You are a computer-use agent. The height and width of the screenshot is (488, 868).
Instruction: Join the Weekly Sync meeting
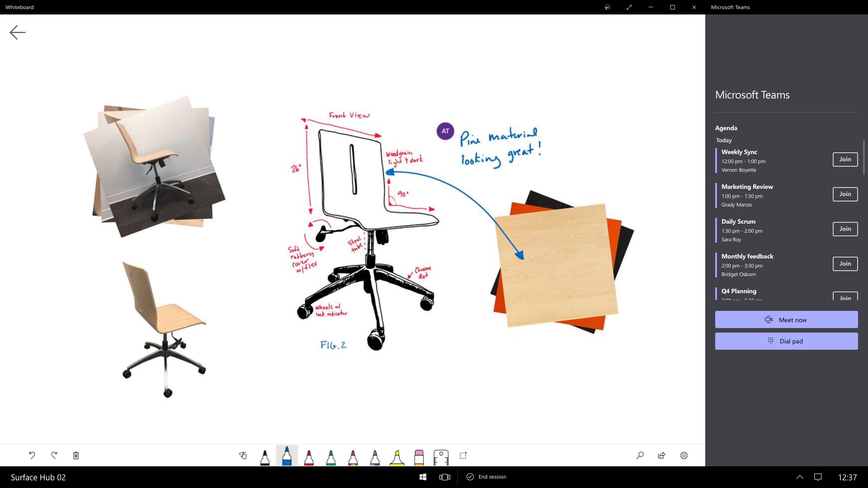(x=844, y=160)
